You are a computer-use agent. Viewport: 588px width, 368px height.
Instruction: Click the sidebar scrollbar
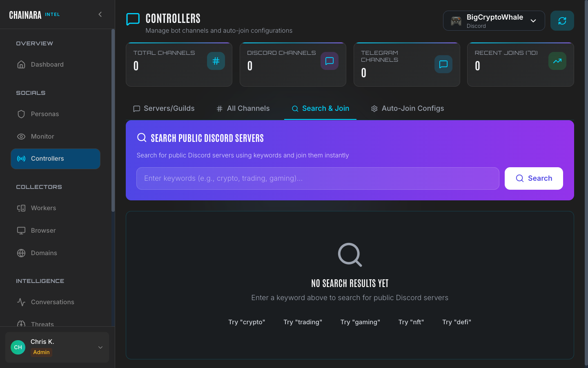coord(113,121)
